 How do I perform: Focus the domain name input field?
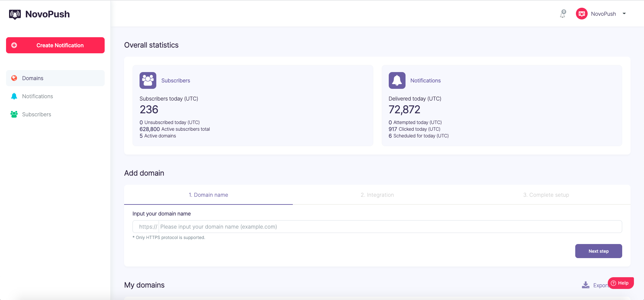390,227
